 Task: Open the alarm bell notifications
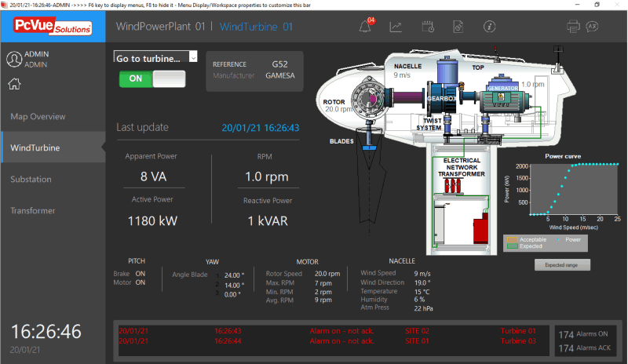click(x=365, y=27)
